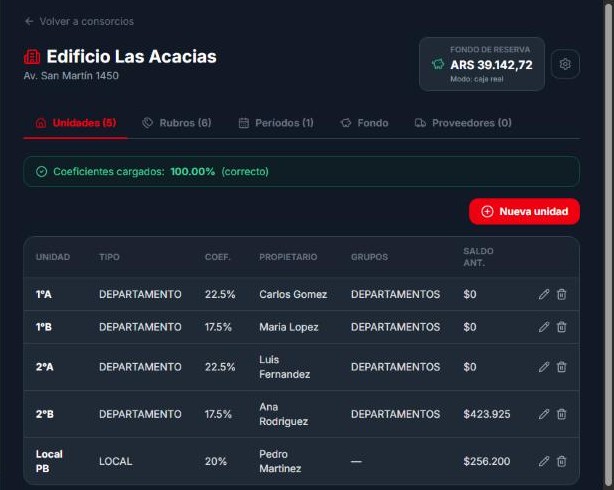Click the vertical scrollbar on right edge
This screenshot has height=490, width=614.
609,245
